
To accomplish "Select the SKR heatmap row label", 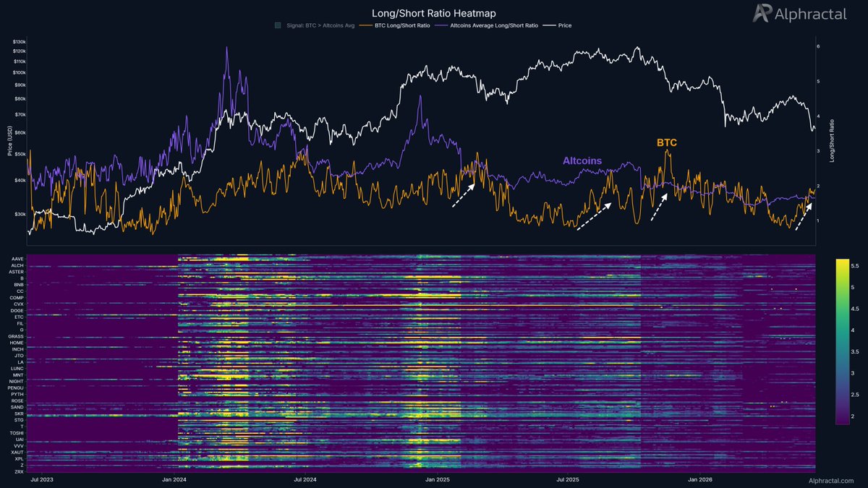I will (x=20, y=414).
